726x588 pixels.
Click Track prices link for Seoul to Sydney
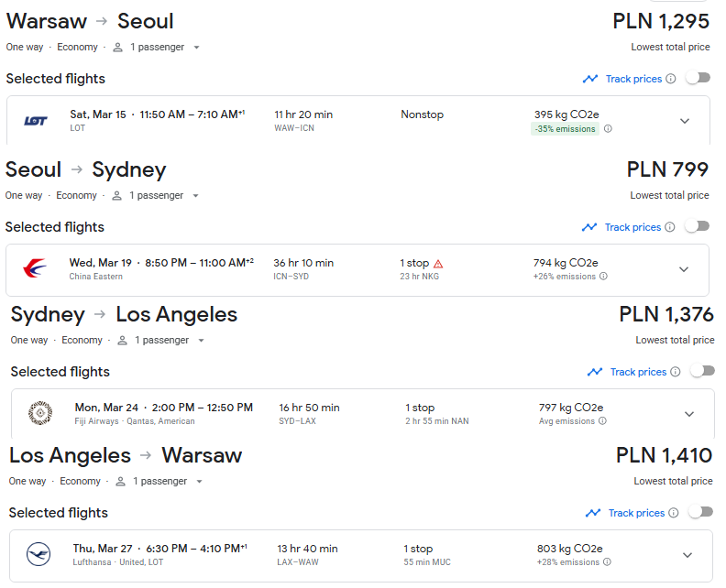(632, 227)
